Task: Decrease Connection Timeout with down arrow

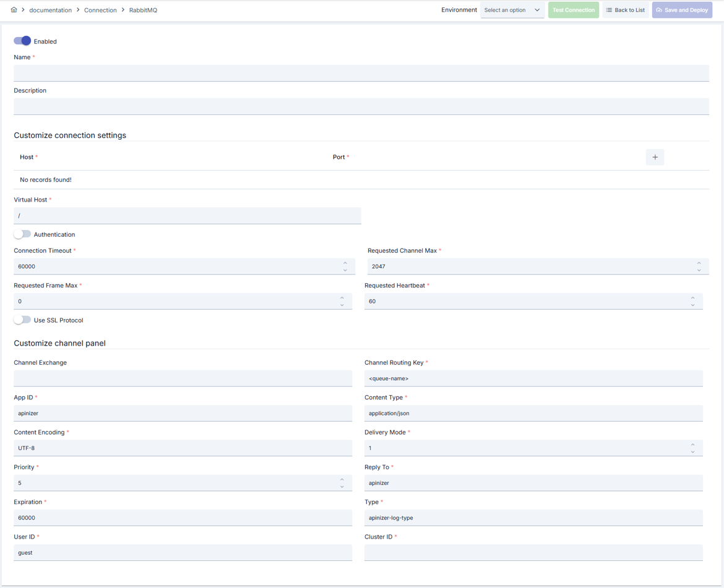Action: (x=345, y=270)
